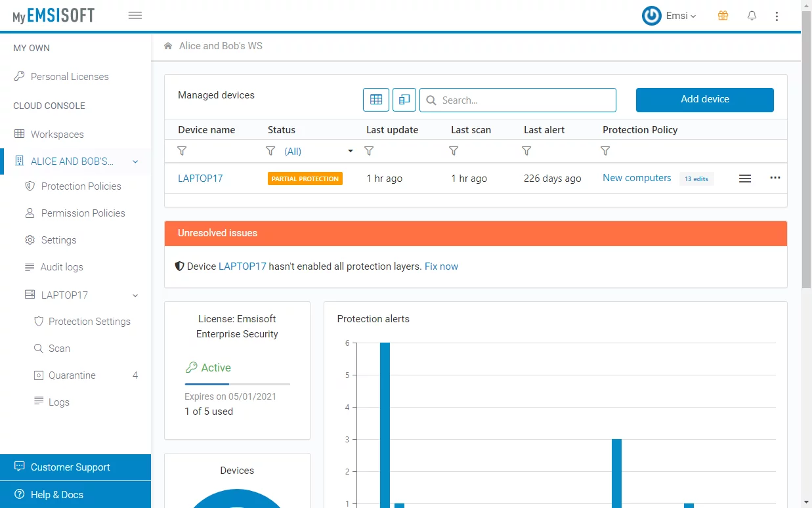Sort by Device name column header
This screenshot has width=812, height=508.
point(207,130)
